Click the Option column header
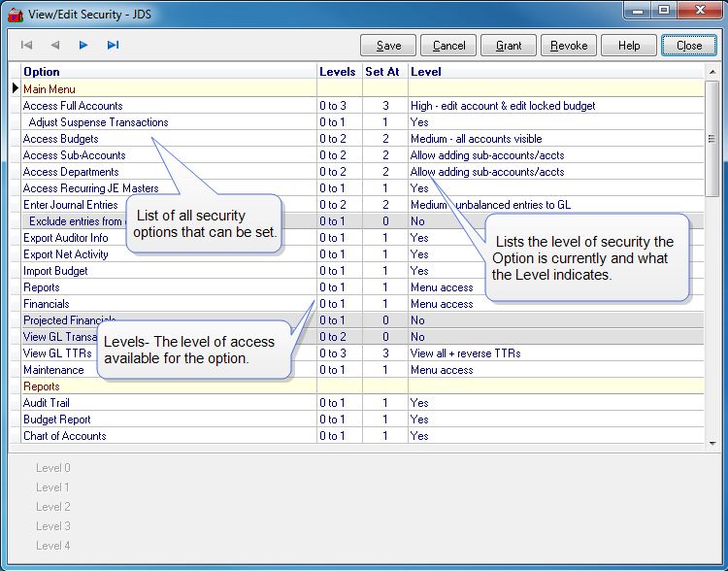Viewport: 728px width, 571px height. (42, 72)
